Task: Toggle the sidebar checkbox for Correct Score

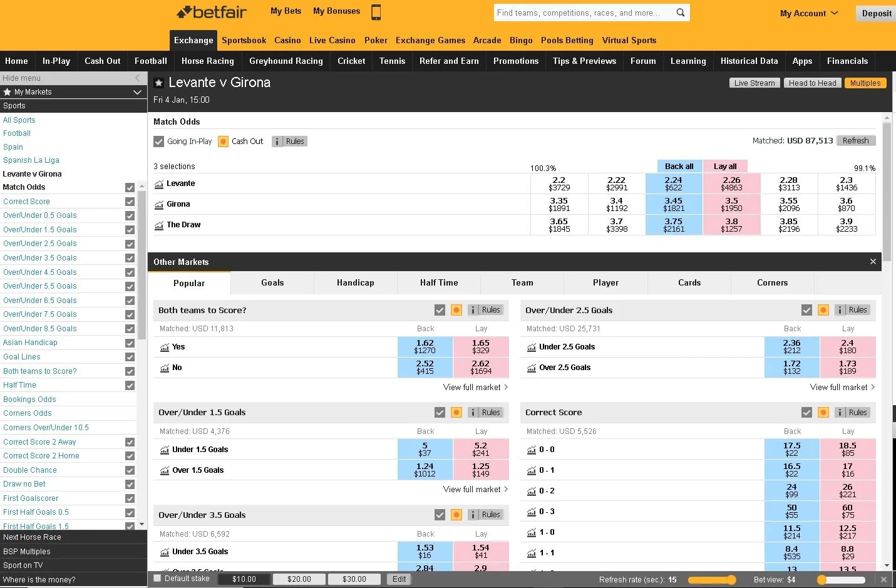Action: pos(130,202)
